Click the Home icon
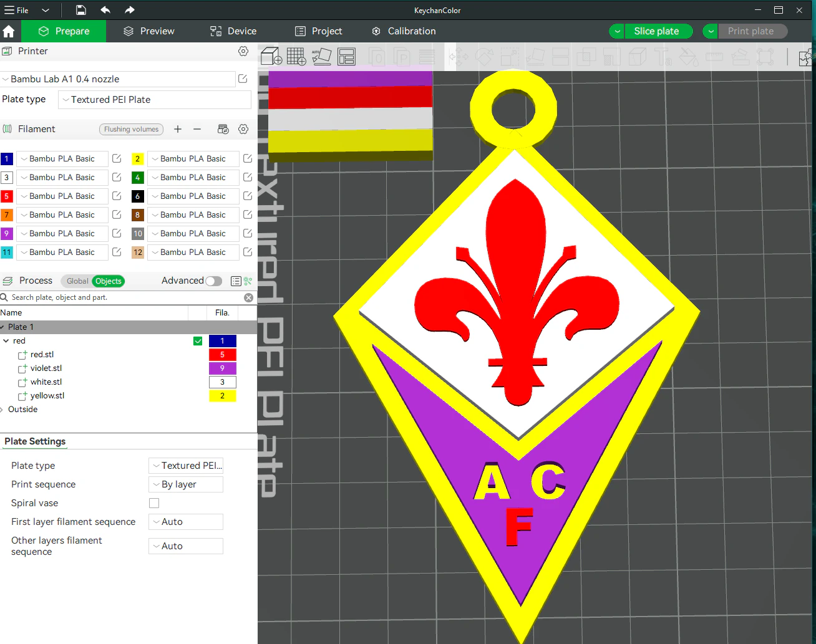Screen dimensions: 816x644 coord(9,31)
